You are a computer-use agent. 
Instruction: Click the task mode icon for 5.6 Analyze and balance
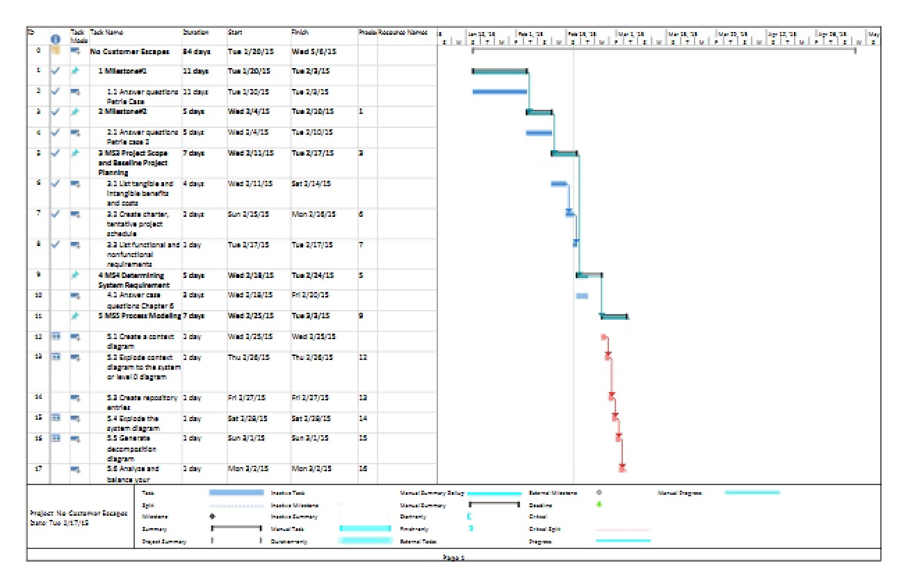[75, 469]
